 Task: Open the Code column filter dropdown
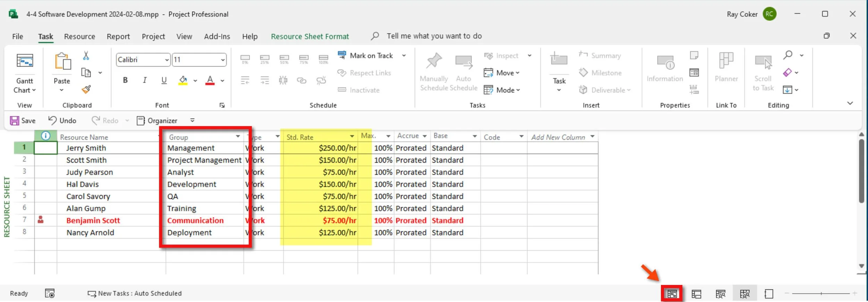(521, 136)
